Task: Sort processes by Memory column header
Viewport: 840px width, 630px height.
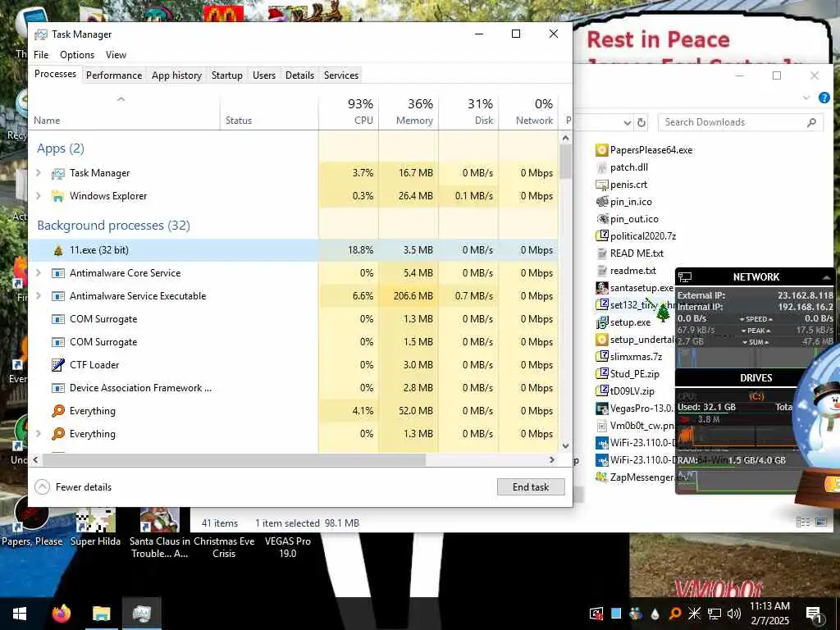Action: 409,112
